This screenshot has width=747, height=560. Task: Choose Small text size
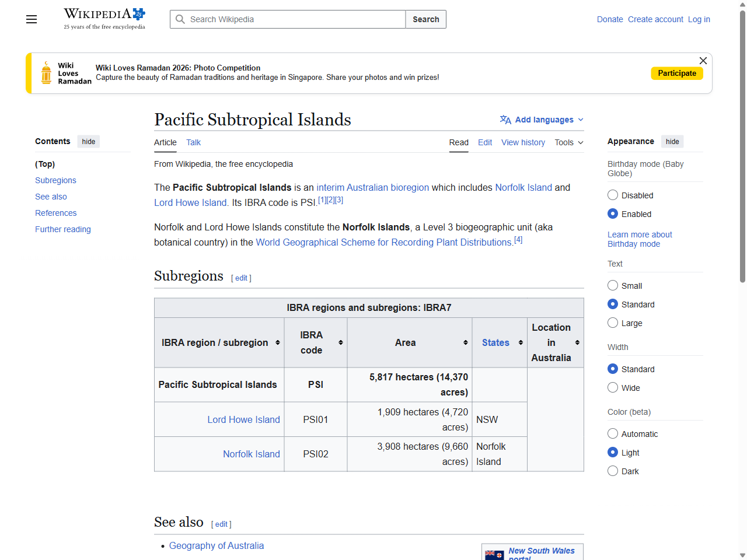click(613, 285)
